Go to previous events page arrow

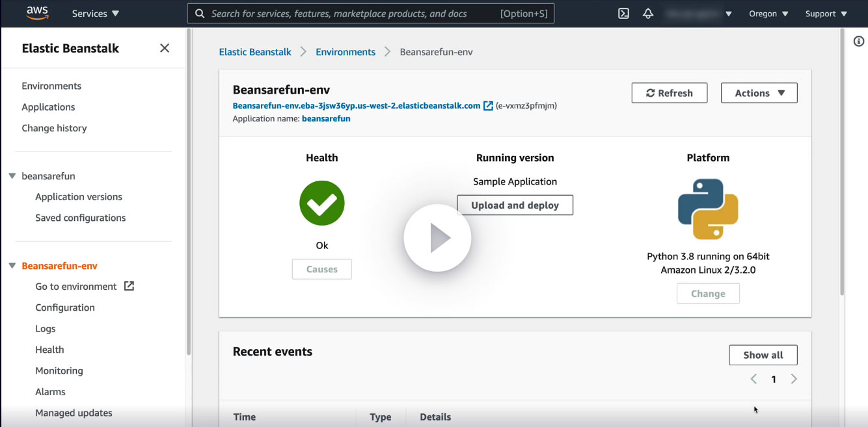click(x=753, y=379)
